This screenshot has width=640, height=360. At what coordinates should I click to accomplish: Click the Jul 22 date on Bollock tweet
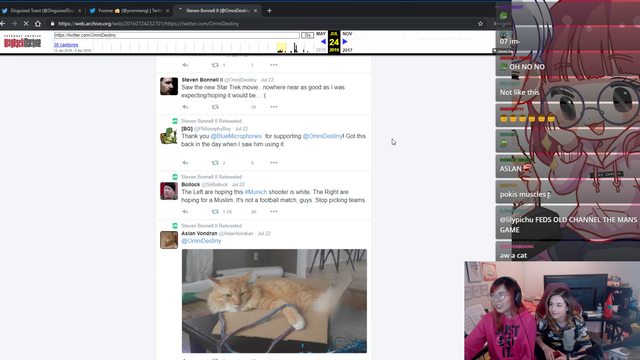pos(238,185)
